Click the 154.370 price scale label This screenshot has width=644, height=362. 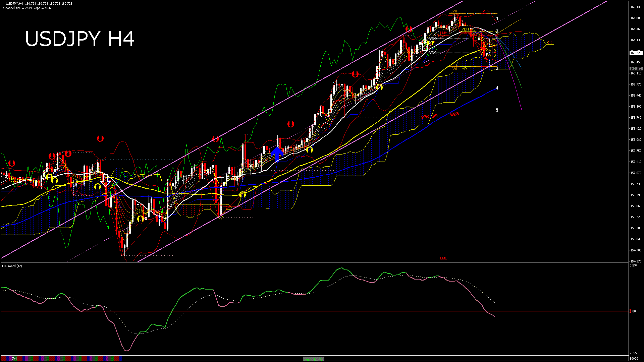click(636, 261)
